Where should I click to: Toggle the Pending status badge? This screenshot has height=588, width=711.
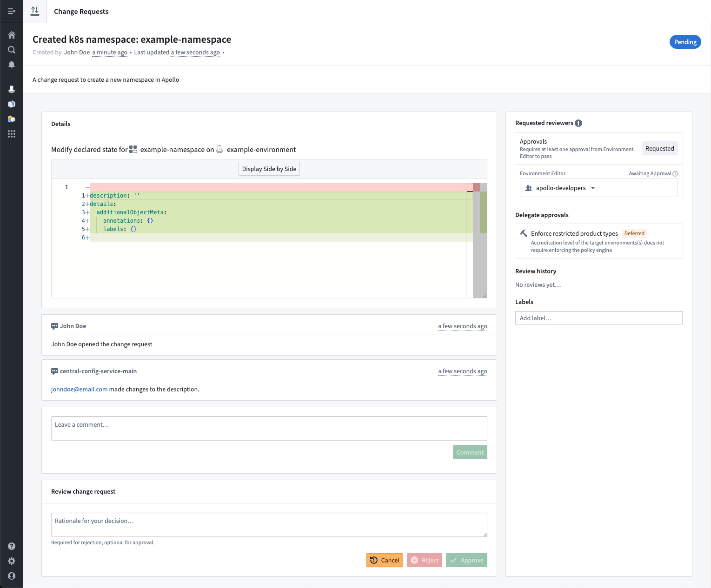pyautogui.click(x=685, y=42)
